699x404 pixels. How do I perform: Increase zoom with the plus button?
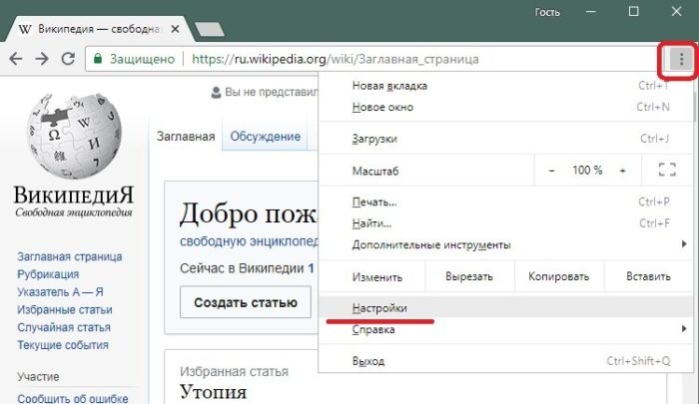click(623, 170)
